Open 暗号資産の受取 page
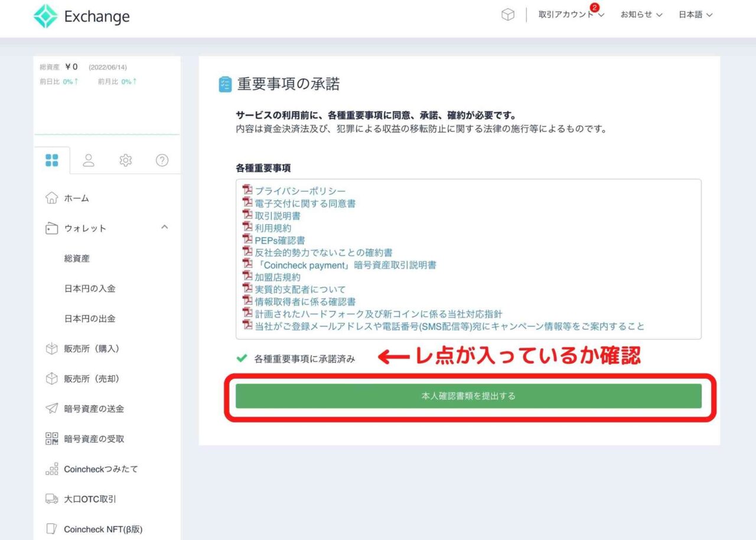 pyautogui.click(x=94, y=439)
